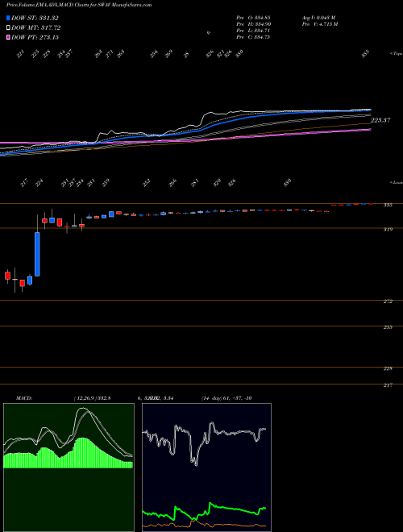The height and width of the screenshot is (532, 403).
Task: Click the 269 value in the Tops row
Action: (x=168, y=54)
